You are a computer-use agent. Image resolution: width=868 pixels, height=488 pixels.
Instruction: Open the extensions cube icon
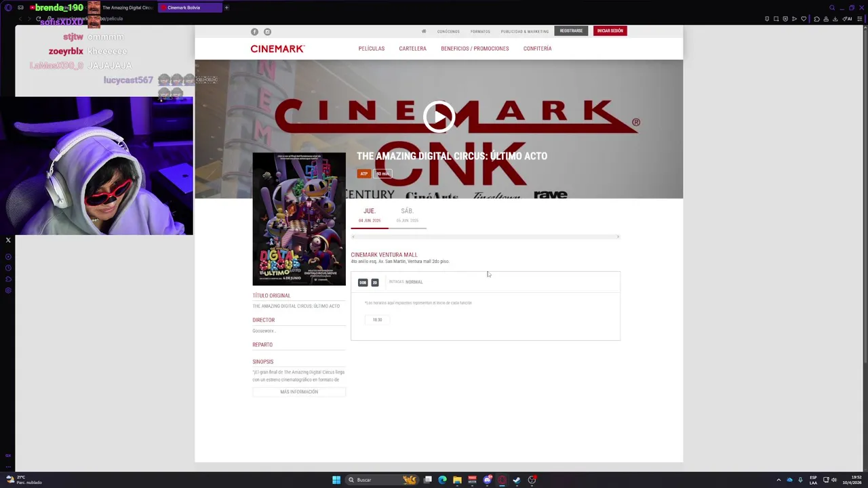pos(817,18)
